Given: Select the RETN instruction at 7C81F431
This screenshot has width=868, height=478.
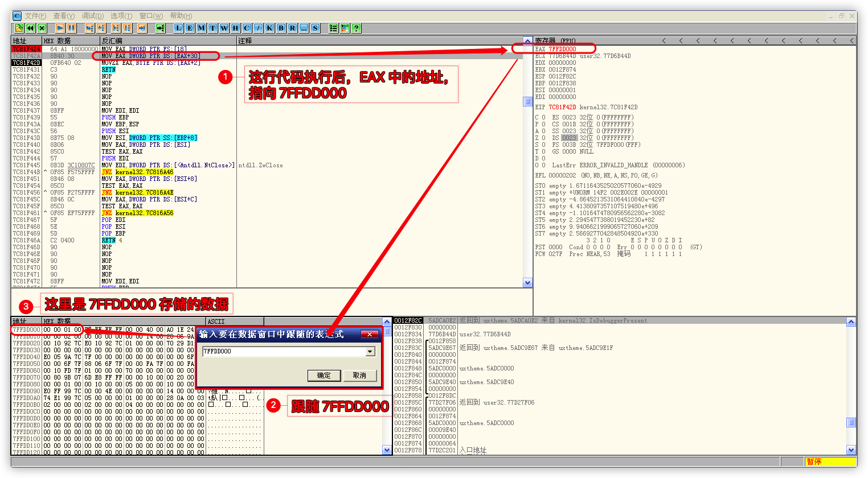Looking at the screenshot, I should point(109,69).
